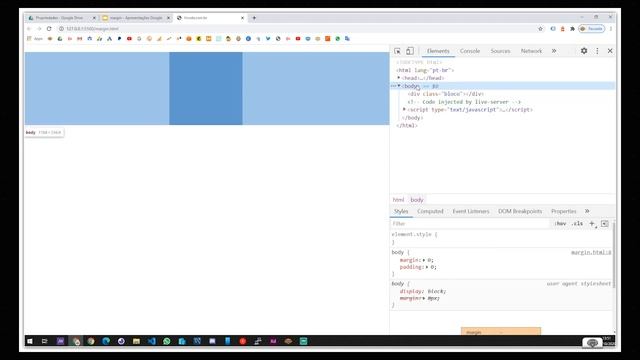The image size is (640, 360).
Task: Click the styles Filter input field
Action: click(469, 224)
